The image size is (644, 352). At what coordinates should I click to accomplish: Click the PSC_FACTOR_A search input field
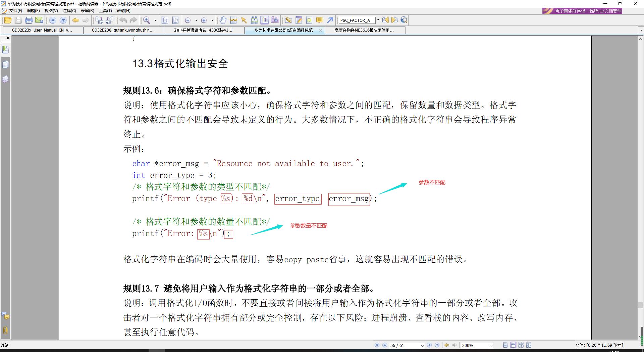coord(357,20)
